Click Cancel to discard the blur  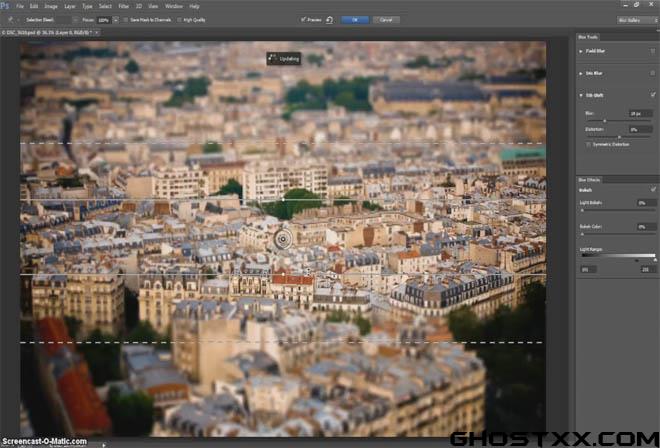pyautogui.click(x=386, y=20)
